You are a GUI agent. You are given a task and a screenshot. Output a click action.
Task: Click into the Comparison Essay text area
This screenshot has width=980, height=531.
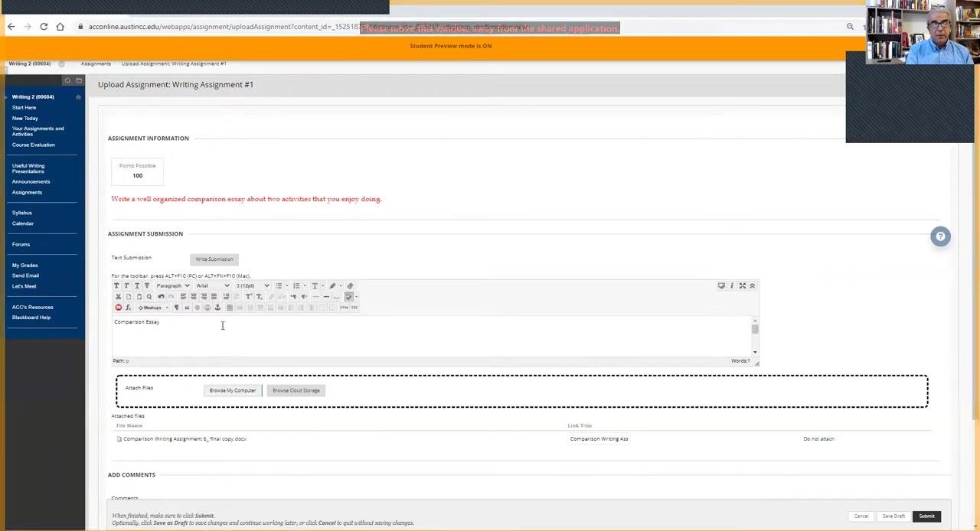pos(431,335)
